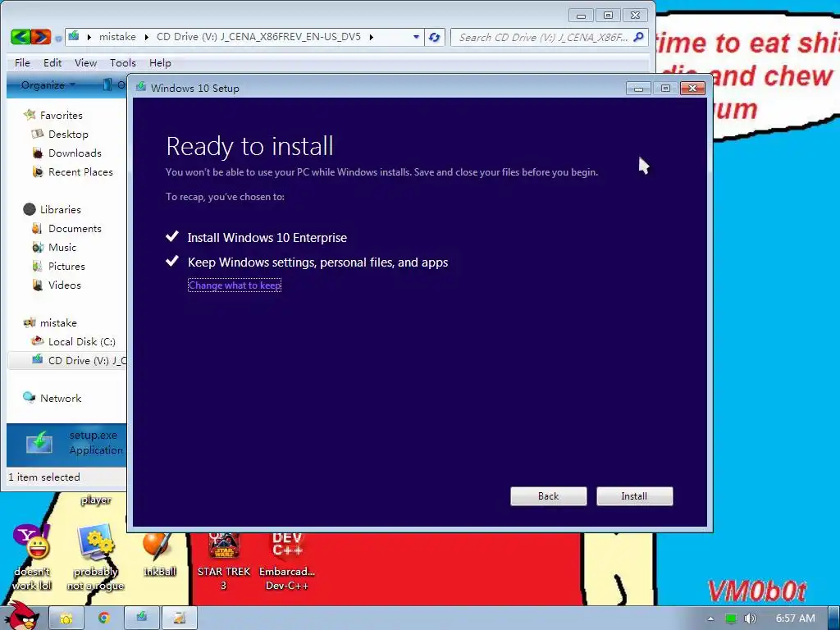Click the fourth taskbar program icon
The height and width of the screenshot is (630, 840).
[179, 618]
